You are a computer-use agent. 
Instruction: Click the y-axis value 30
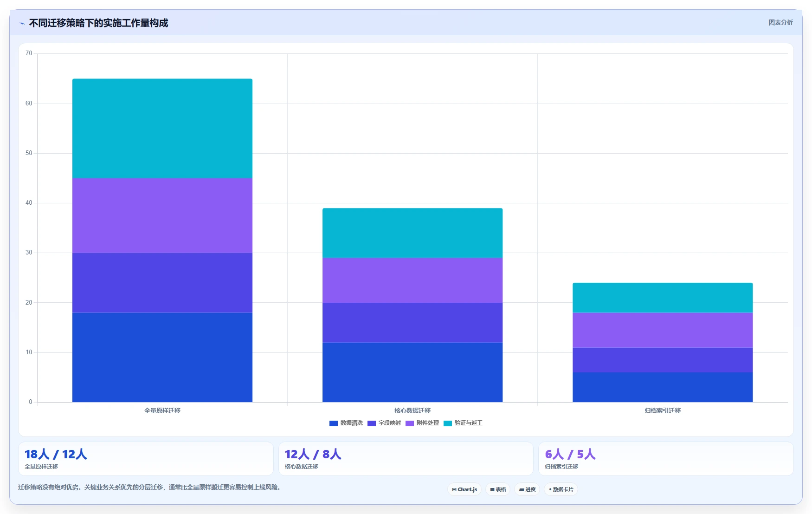tap(29, 253)
